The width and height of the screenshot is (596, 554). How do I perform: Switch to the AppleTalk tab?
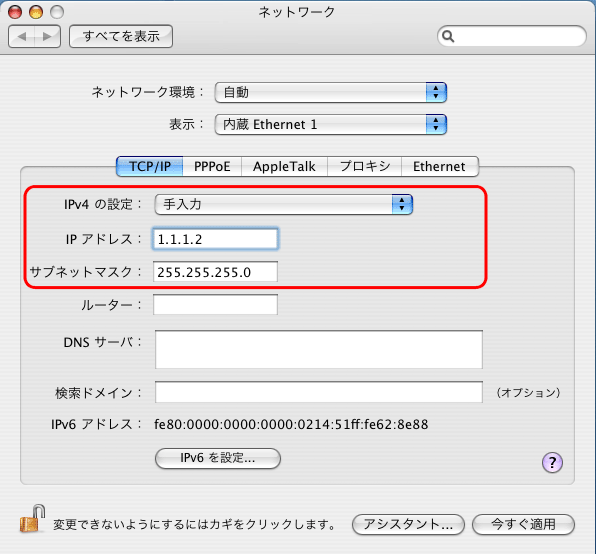pos(284,166)
